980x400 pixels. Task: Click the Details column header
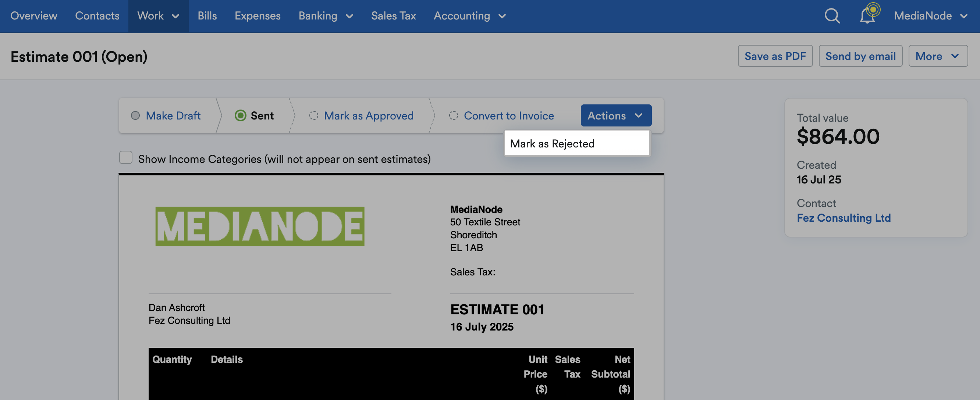click(x=227, y=360)
